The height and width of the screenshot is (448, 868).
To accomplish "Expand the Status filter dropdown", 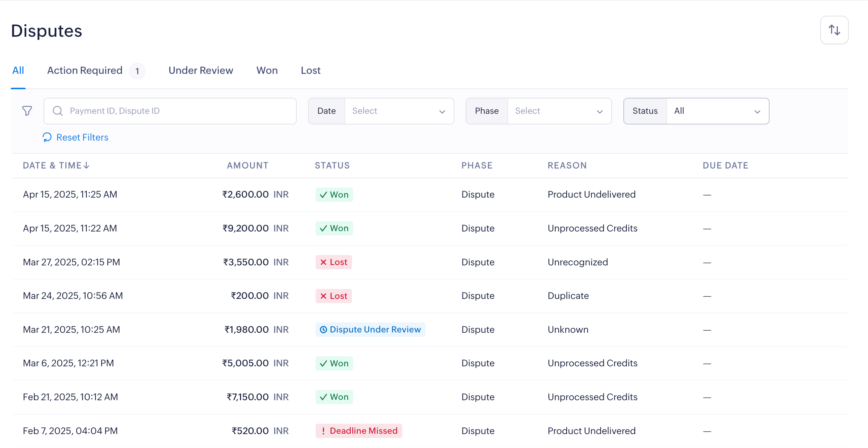I will (x=717, y=111).
